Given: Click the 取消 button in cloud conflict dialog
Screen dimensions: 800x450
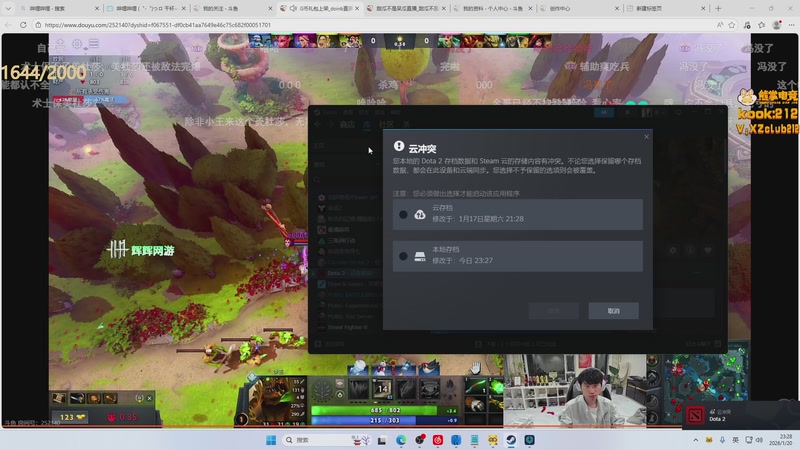Looking at the screenshot, I should point(613,311).
